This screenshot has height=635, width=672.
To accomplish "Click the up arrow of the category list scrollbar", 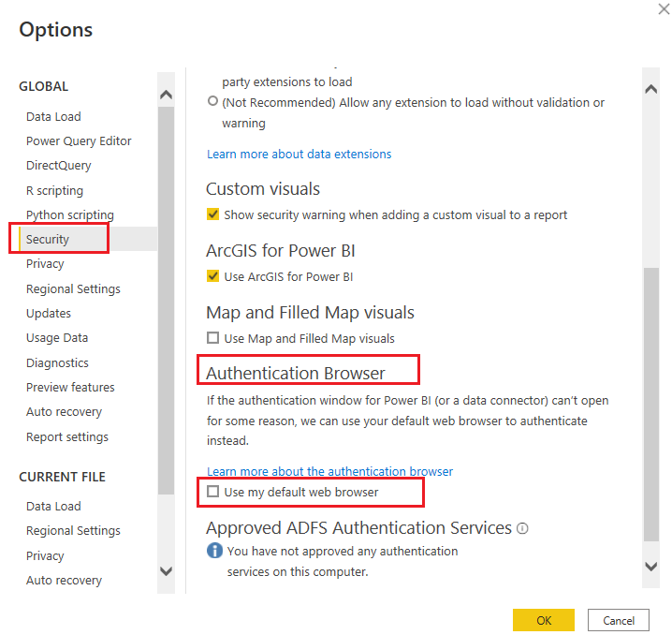I will (166, 95).
